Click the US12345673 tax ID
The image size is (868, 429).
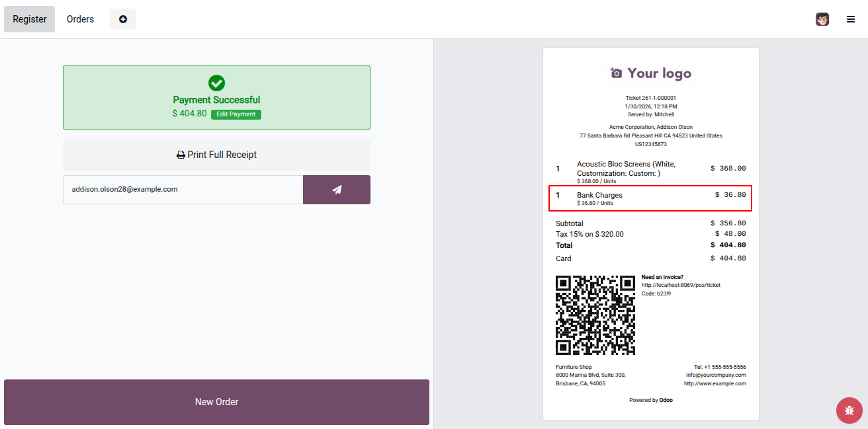tap(651, 144)
